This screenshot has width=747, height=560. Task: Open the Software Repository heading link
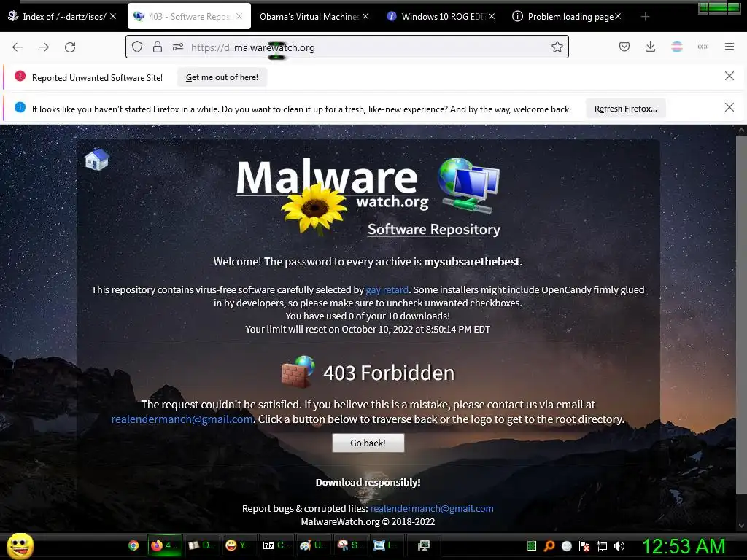(x=433, y=229)
